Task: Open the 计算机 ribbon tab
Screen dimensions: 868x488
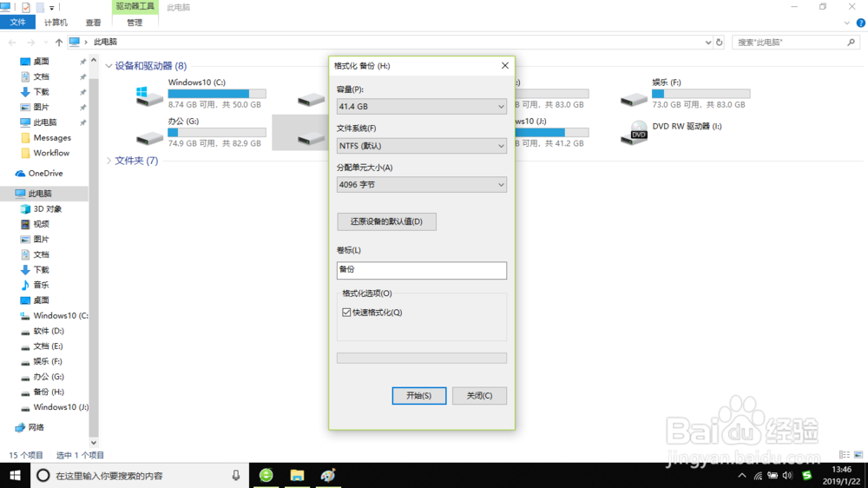Action: (x=56, y=23)
